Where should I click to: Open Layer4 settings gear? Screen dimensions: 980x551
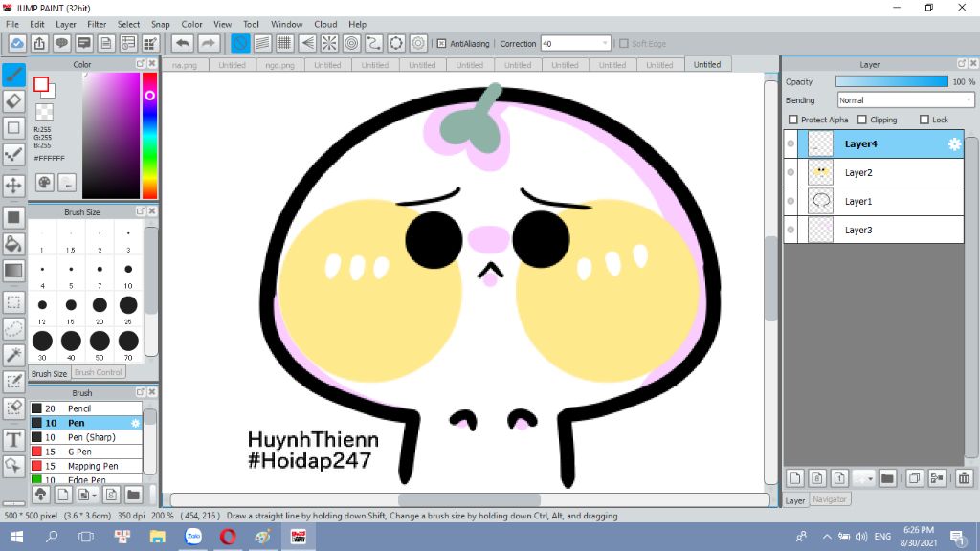click(954, 144)
